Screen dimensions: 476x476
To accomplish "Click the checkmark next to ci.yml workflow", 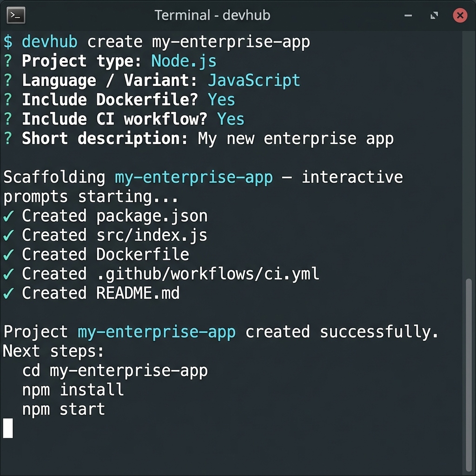I will click(x=9, y=274).
